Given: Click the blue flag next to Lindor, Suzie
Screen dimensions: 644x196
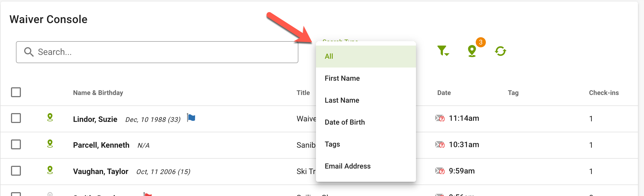Looking at the screenshot, I should (191, 117).
